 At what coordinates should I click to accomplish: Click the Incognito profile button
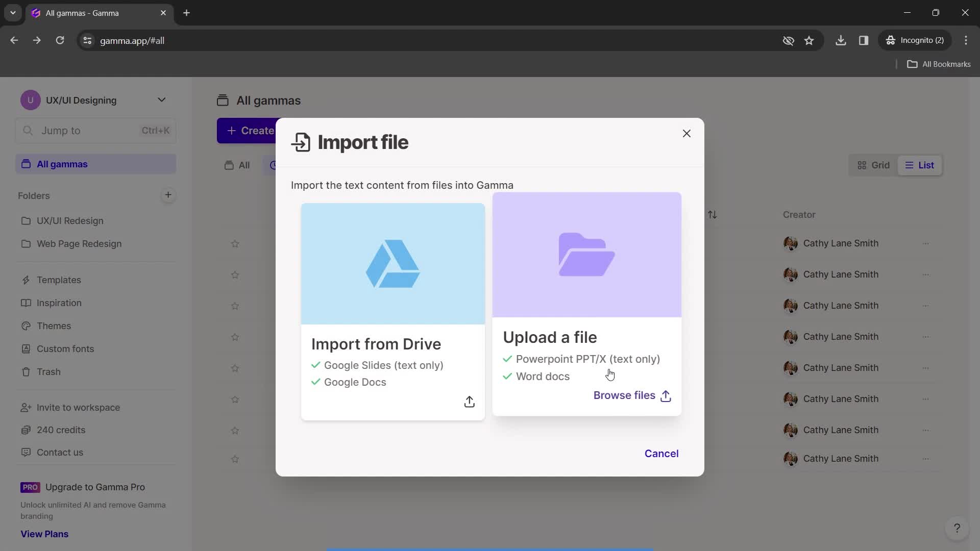tap(915, 40)
